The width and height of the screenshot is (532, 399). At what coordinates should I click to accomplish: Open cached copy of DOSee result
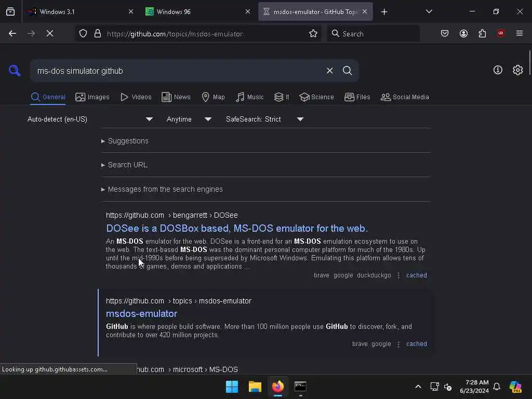[417, 275]
